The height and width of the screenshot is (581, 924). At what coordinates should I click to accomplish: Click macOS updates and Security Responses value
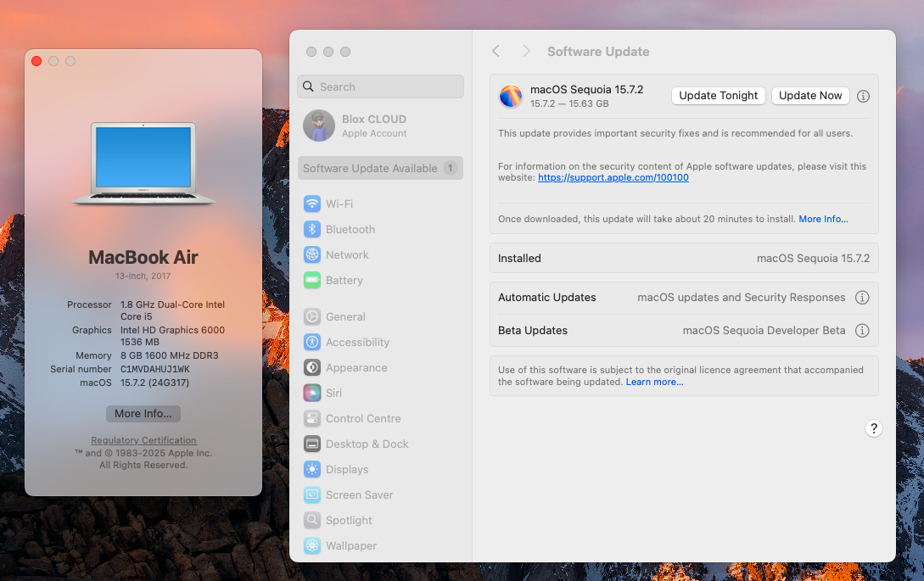(742, 298)
